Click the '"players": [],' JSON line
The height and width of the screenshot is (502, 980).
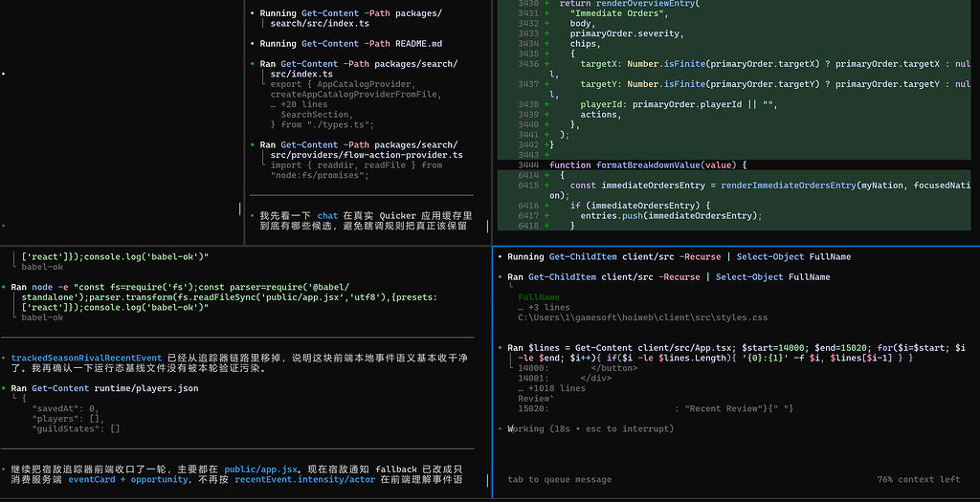coord(68,419)
